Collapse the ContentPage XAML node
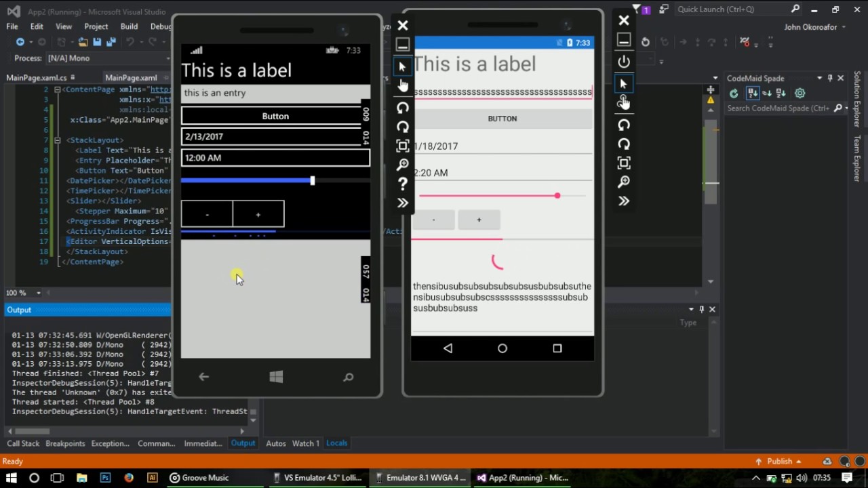Viewport: 868px width, 488px height. coord(58,89)
